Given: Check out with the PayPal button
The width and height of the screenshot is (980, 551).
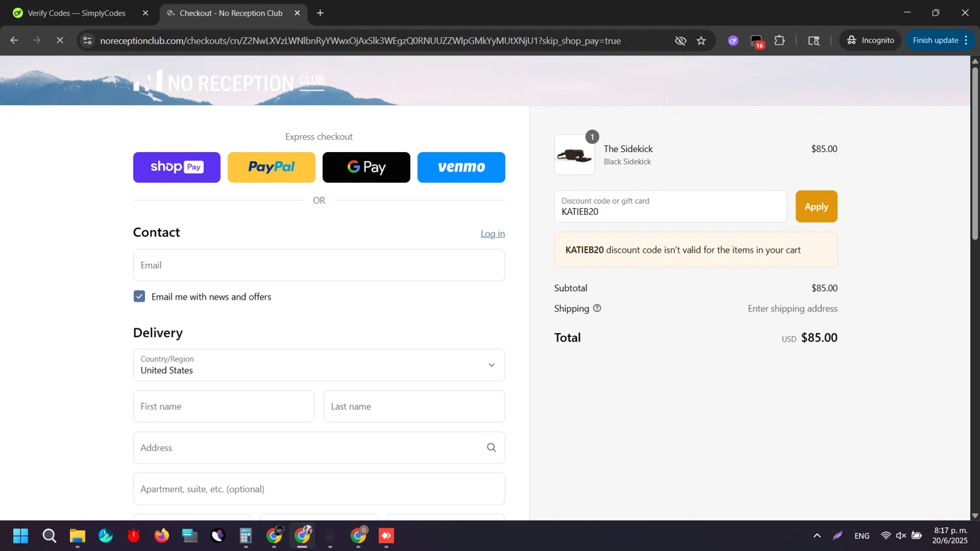Looking at the screenshot, I should [271, 167].
